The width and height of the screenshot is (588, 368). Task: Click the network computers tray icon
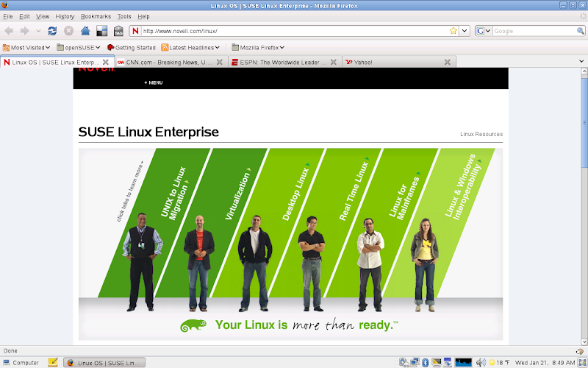(x=415, y=362)
